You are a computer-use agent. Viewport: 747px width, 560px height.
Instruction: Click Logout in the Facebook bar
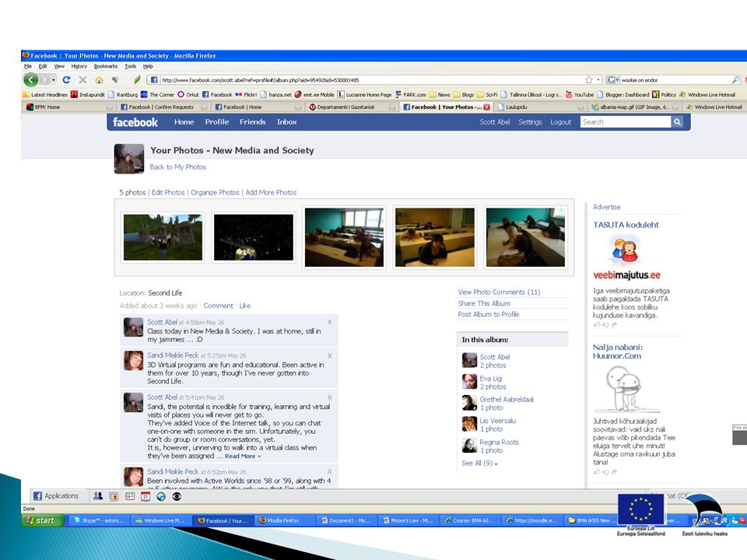[561, 122]
